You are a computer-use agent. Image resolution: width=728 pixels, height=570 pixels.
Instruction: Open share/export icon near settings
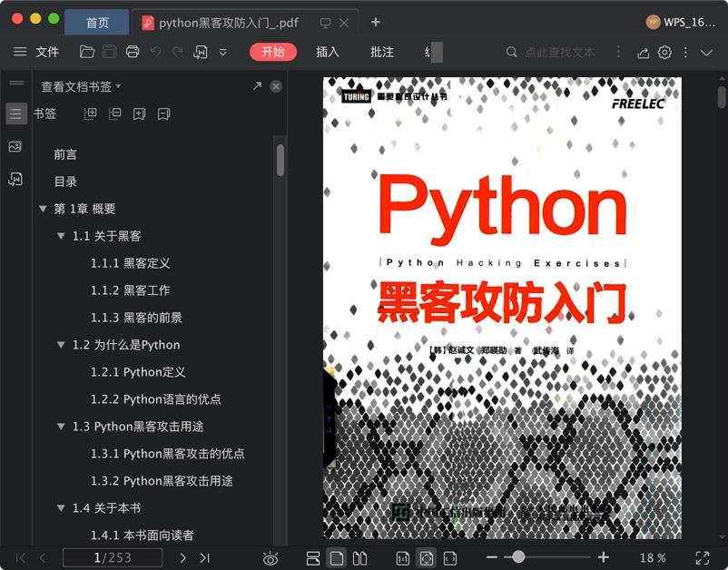point(643,53)
